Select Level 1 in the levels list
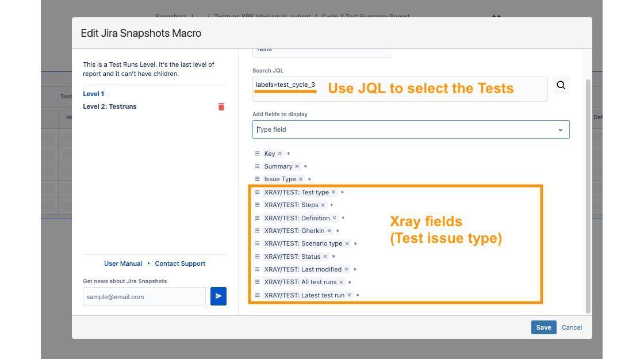 click(x=94, y=94)
